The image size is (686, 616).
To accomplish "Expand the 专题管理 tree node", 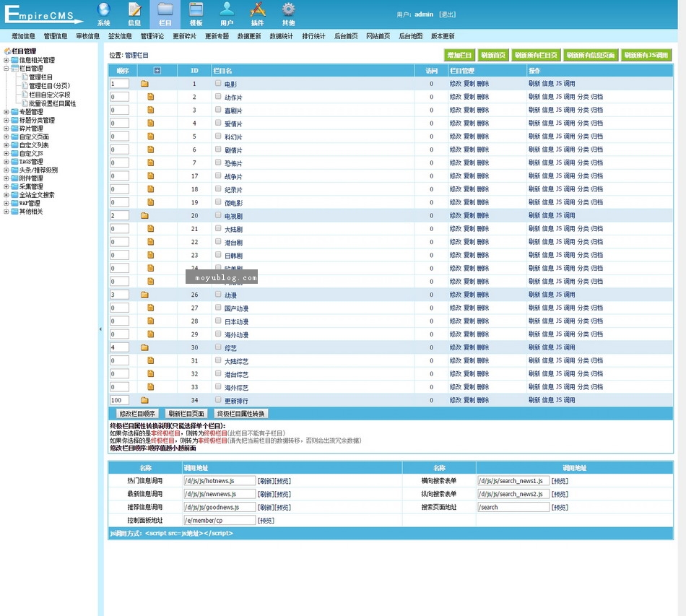I will point(6,112).
